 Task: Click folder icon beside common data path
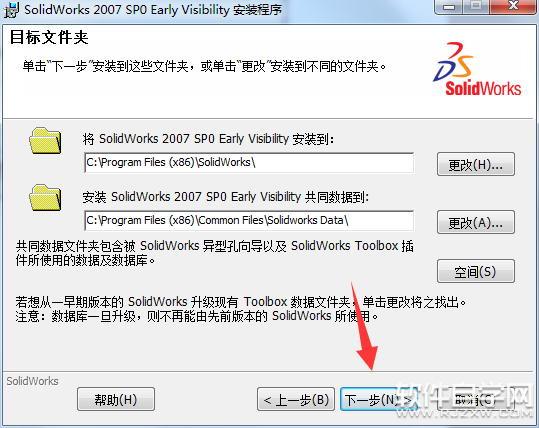pyautogui.click(x=45, y=198)
